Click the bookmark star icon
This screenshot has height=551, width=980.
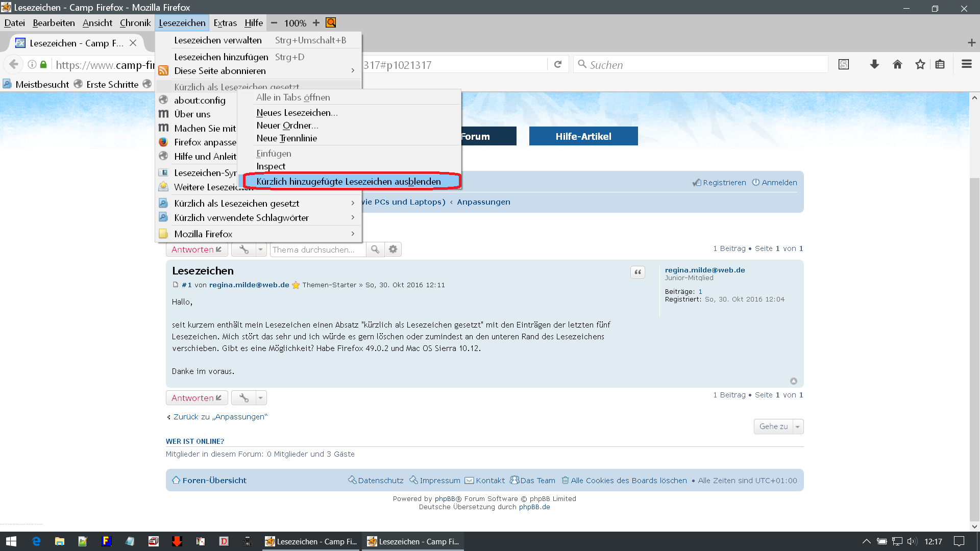click(920, 64)
